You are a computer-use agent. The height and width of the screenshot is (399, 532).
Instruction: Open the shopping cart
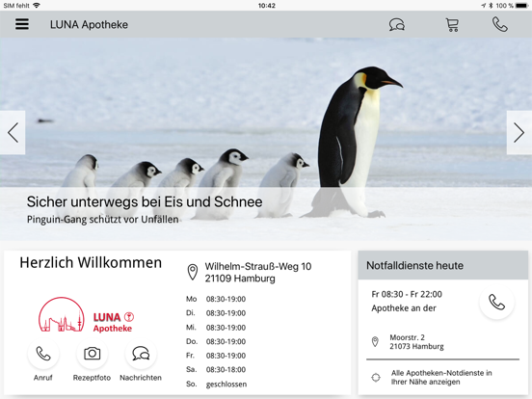pyautogui.click(x=452, y=25)
